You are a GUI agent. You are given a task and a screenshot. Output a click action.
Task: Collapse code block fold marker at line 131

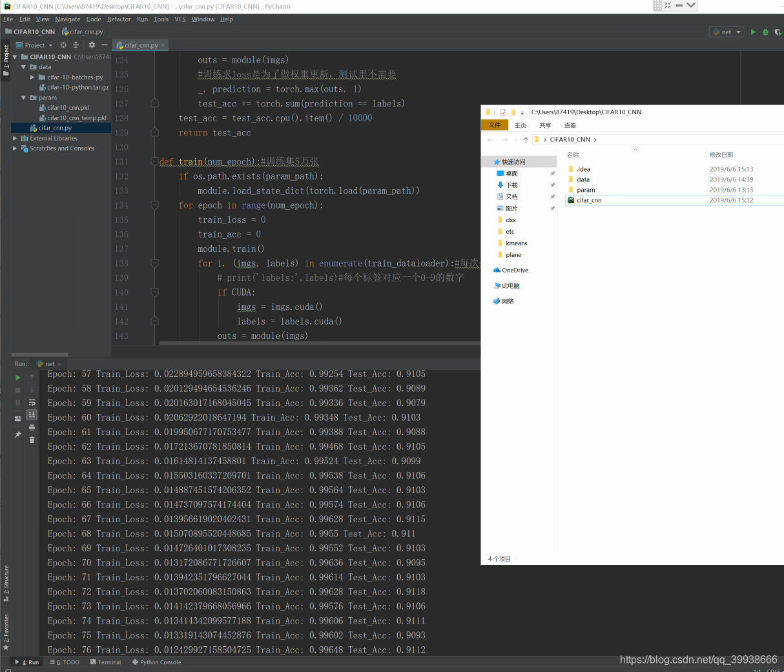tap(154, 161)
